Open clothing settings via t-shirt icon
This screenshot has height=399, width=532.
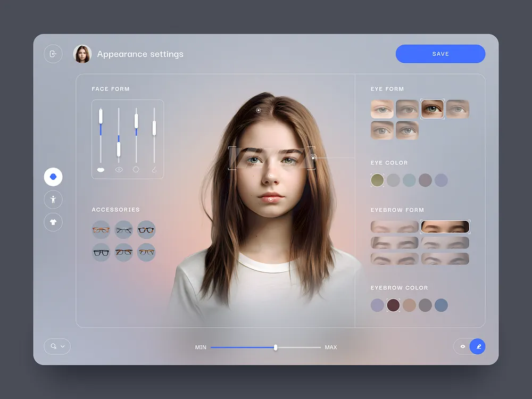(53, 222)
